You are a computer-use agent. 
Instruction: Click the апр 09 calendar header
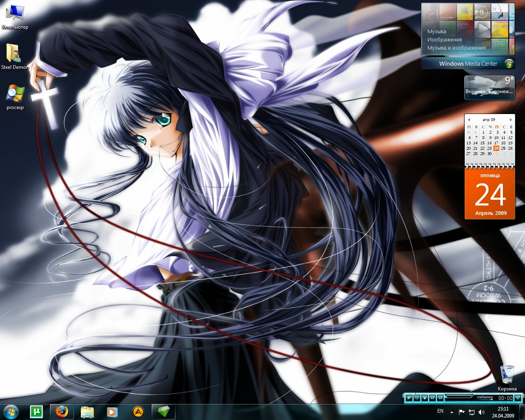point(489,120)
